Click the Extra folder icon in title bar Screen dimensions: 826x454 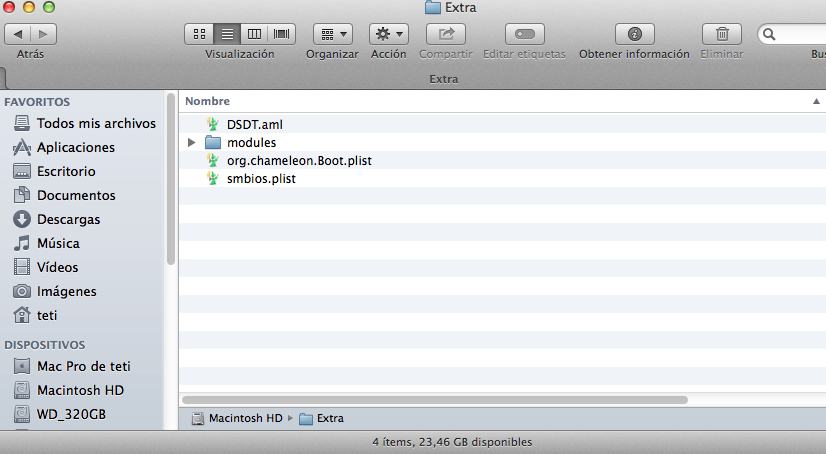point(432,7)
